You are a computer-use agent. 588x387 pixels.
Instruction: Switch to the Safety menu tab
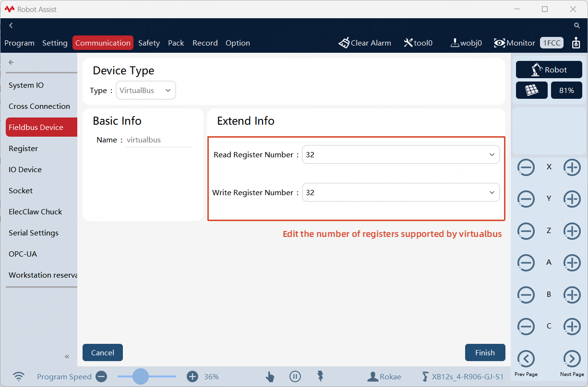[x=149, y=43]
